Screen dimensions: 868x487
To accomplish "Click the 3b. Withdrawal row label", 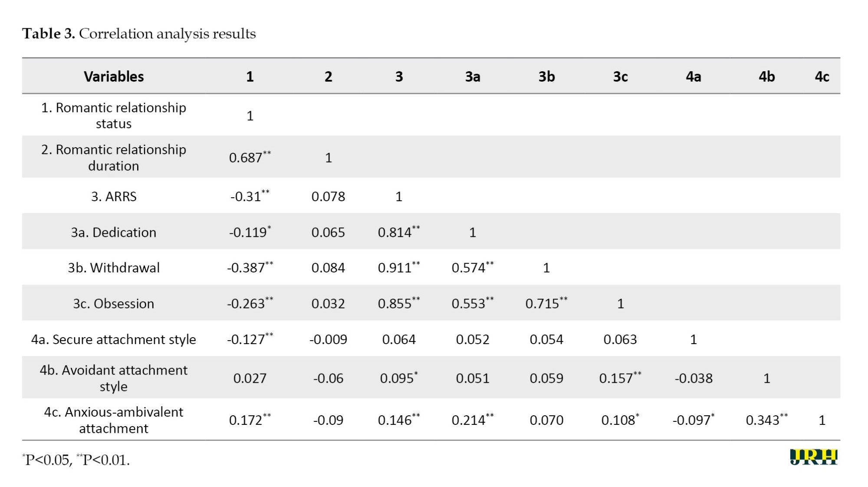I will tap(114, 268).
